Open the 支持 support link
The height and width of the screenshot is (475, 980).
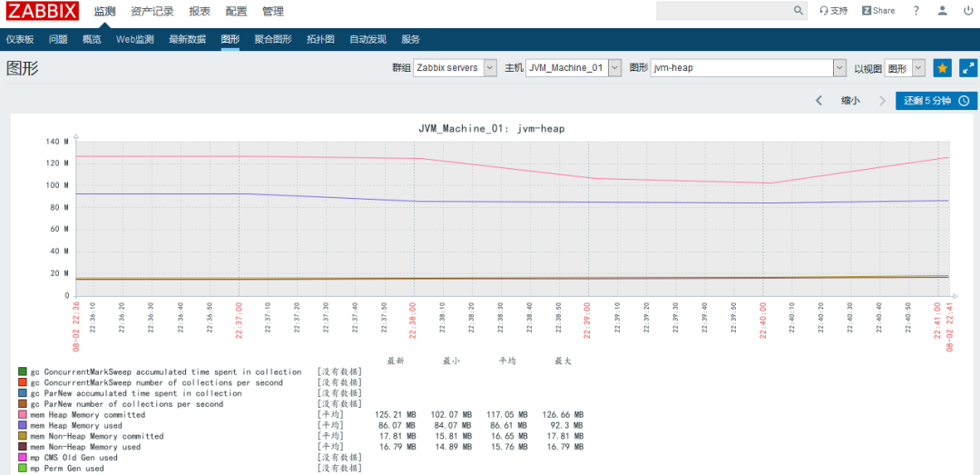(834, 11)
